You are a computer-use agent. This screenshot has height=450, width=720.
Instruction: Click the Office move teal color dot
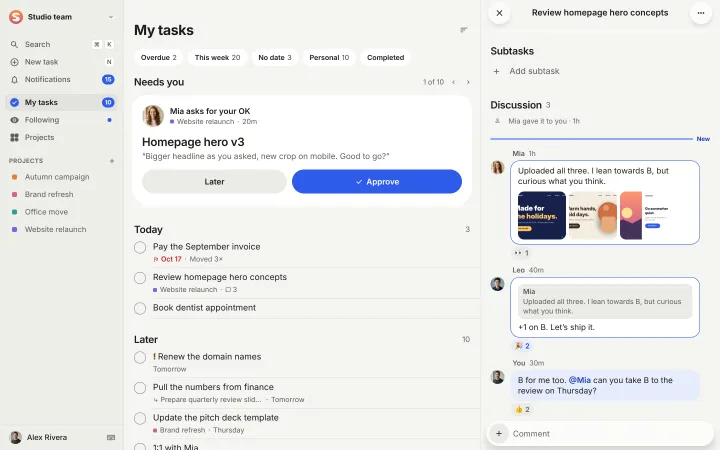[x=14, y=212]
